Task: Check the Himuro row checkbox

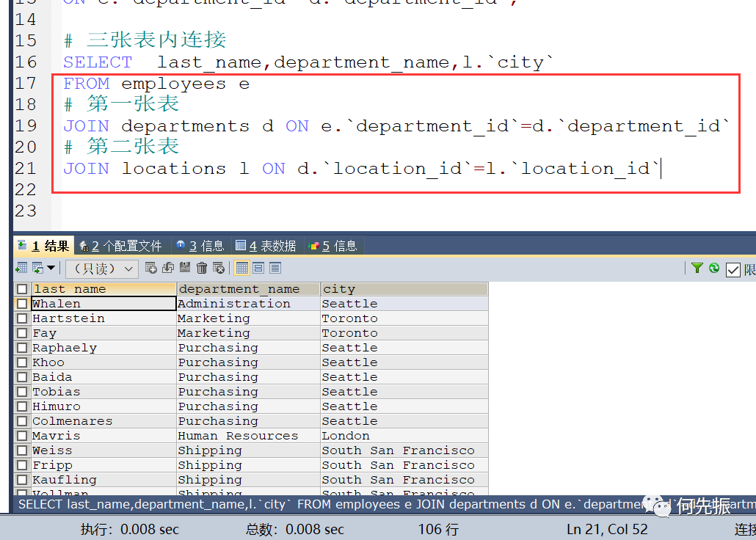Action: 22,406
